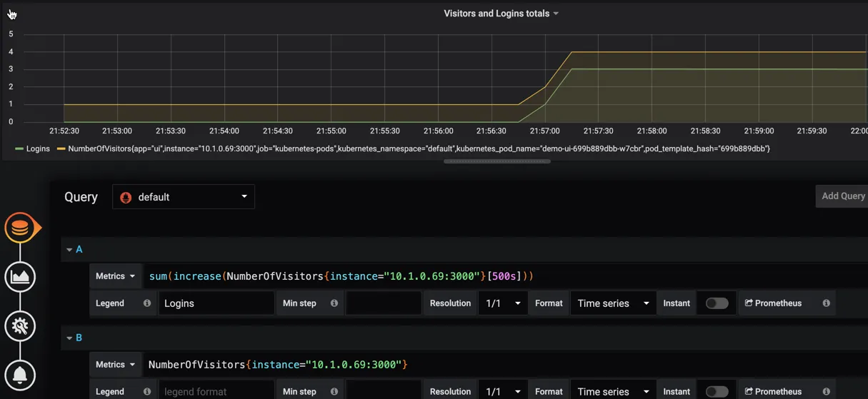Screen dimensions: 868x399
Task: Open the Queries tab database icon
Action: coord(20,228)
